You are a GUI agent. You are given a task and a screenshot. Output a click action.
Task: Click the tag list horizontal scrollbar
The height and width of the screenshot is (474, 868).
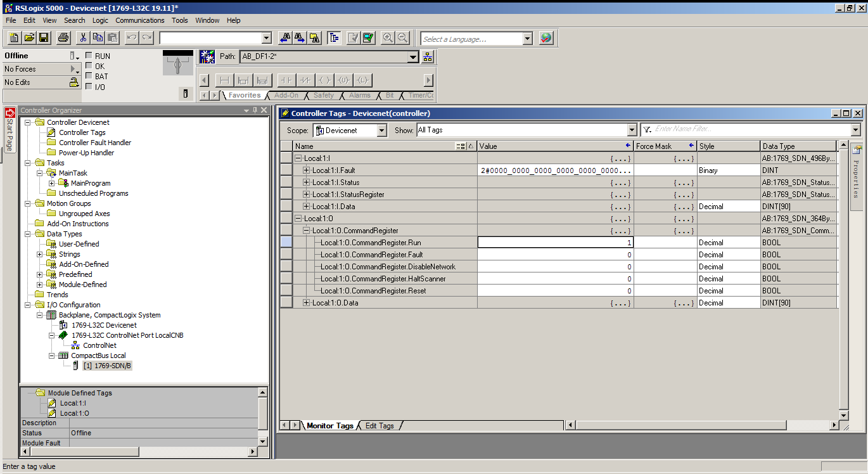point(697,425)
